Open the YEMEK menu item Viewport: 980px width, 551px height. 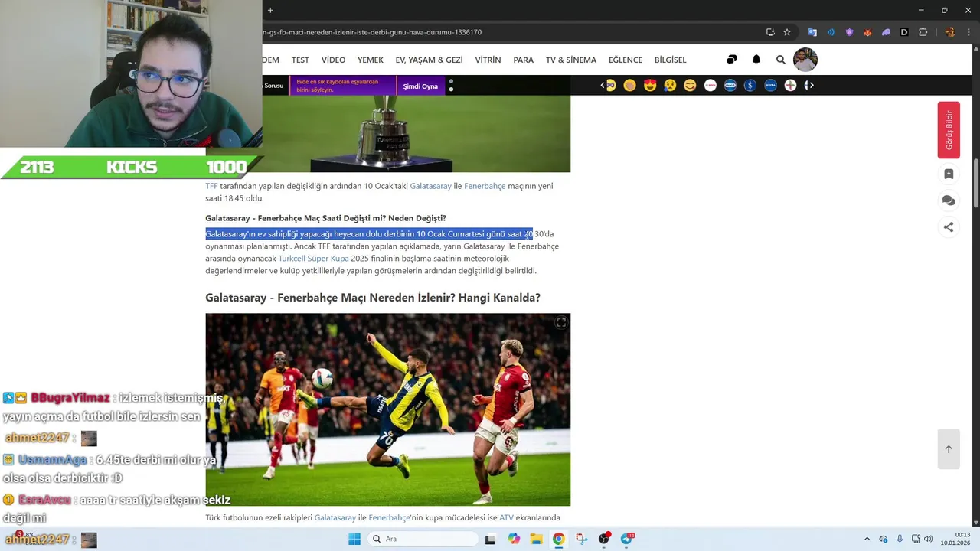[371, 60]
